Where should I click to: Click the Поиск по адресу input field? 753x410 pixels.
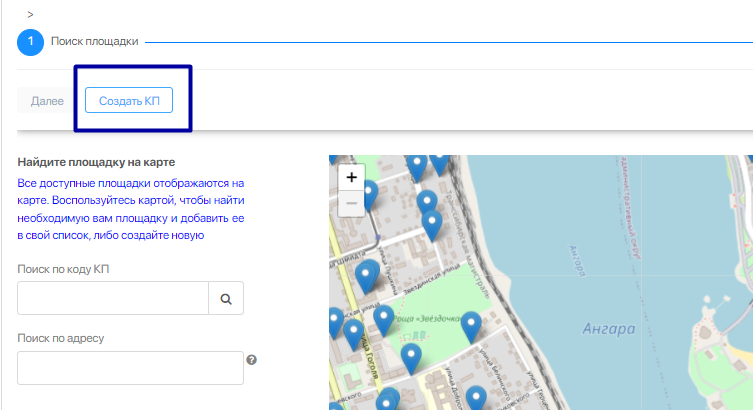point(131,367)
